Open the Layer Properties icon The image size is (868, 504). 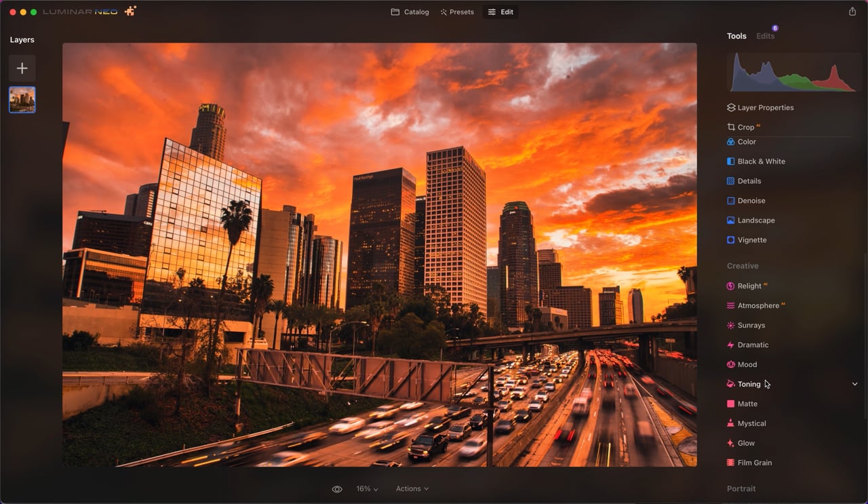tap(731, 107)
